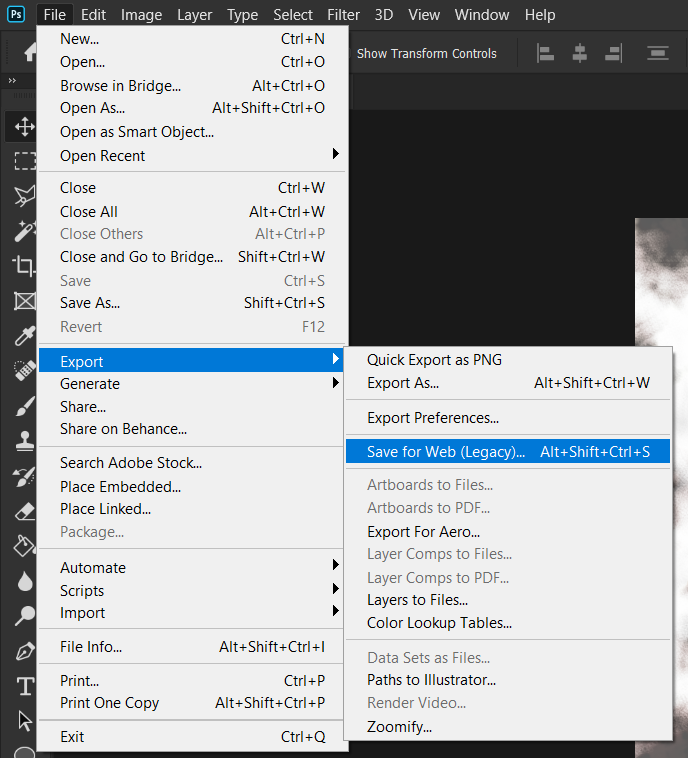Select the Clone Stamp tool

click(24, 441)
